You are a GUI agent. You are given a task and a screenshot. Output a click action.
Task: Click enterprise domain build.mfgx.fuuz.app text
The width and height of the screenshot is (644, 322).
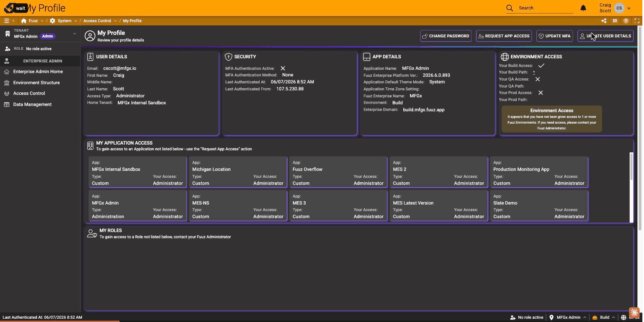[423, 110]
